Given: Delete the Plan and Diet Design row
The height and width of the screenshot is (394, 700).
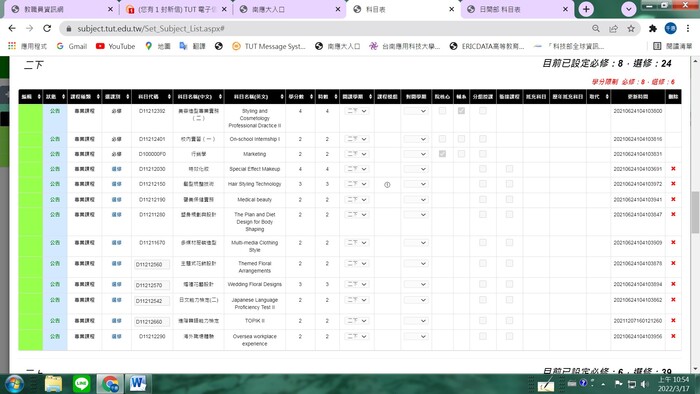Looking at the screenshot, I should tap(673, 214).
